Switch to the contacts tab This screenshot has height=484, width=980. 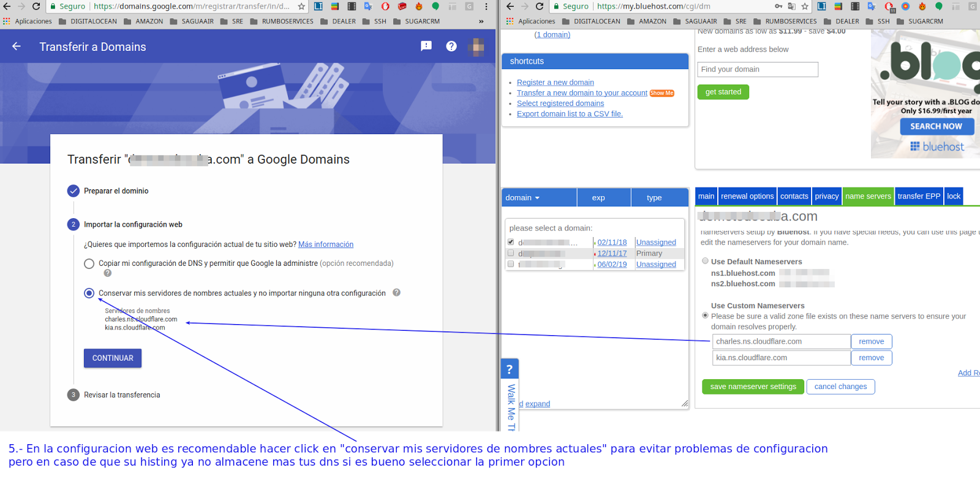(794, 196)
